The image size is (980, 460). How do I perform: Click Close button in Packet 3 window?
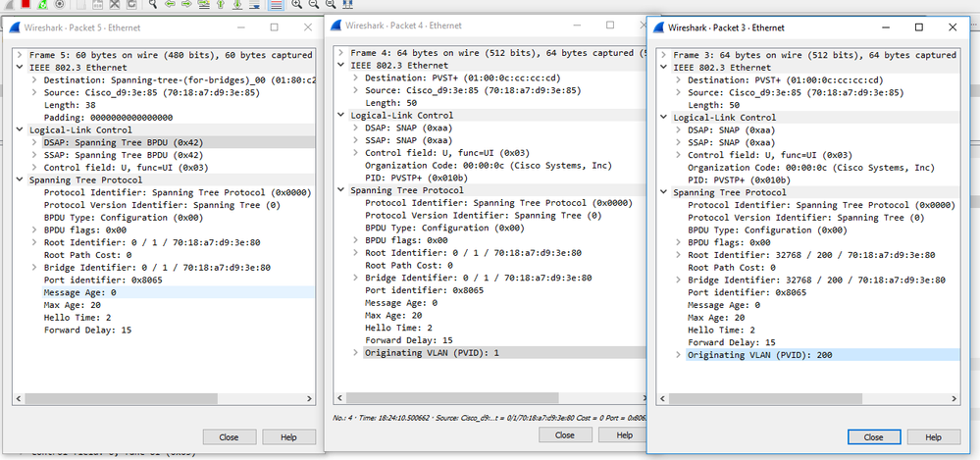click(x=874, y=437)
